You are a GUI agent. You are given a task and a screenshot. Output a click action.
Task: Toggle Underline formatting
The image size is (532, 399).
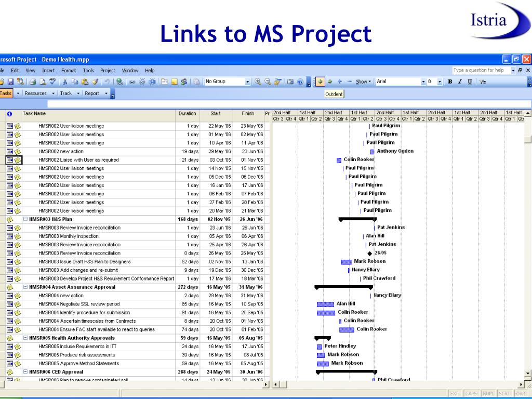[x=470, y=82]
